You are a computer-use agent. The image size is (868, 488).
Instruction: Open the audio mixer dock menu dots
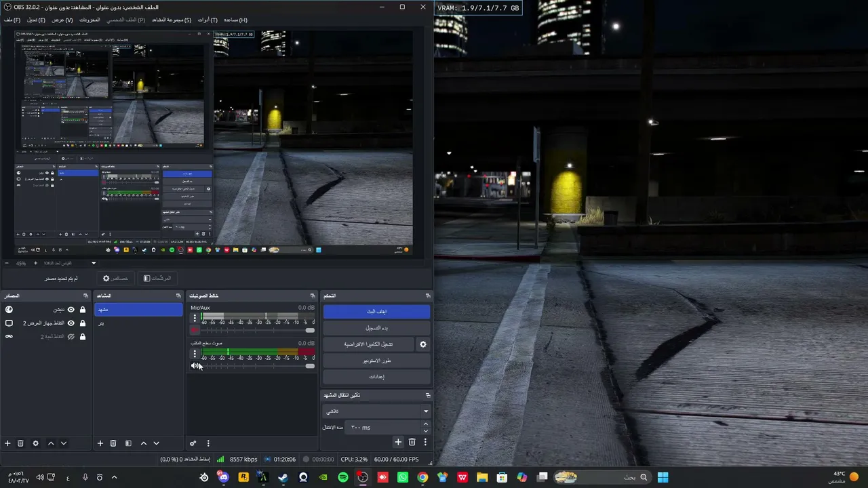tap(208, 443)
